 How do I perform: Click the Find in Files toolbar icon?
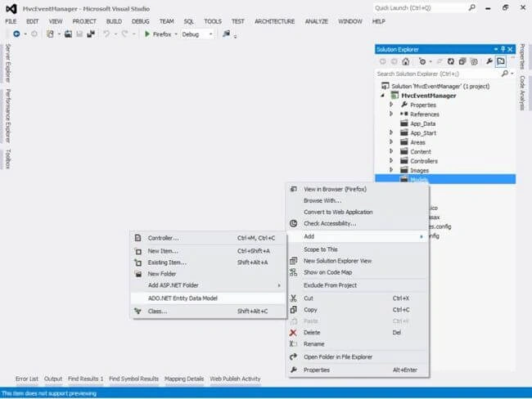pyautogui.click(x=226, y=34)
